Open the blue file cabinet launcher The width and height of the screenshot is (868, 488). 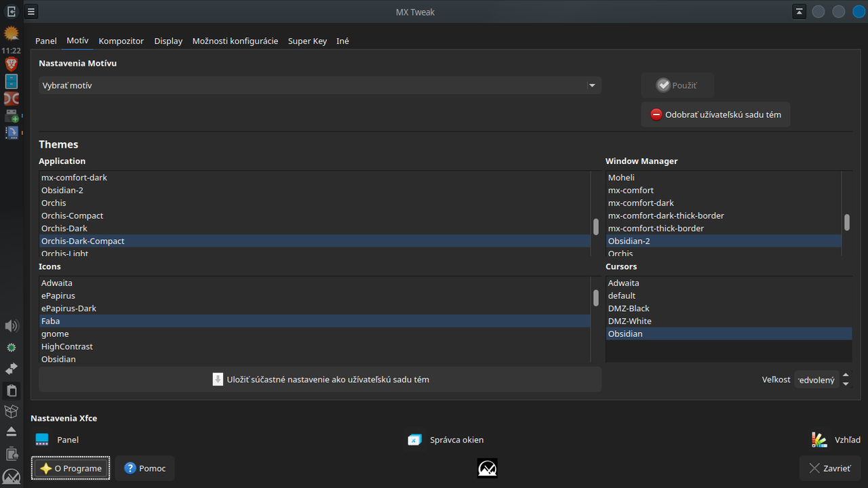click(11, 82)
